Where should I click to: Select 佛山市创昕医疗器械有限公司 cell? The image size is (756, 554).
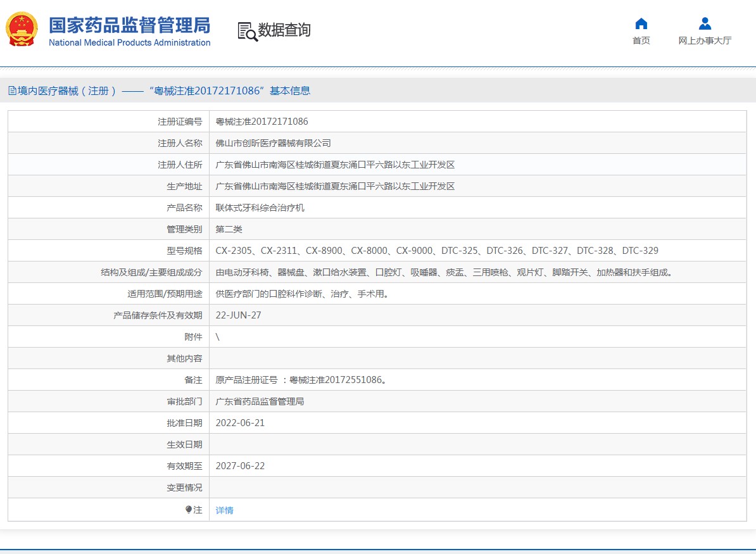point(273,143)
